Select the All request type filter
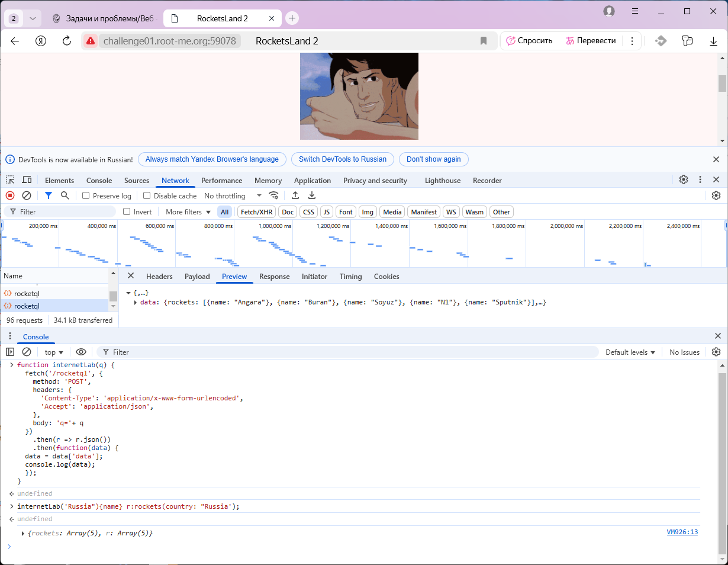728x565 pixels. click(225, 212)
